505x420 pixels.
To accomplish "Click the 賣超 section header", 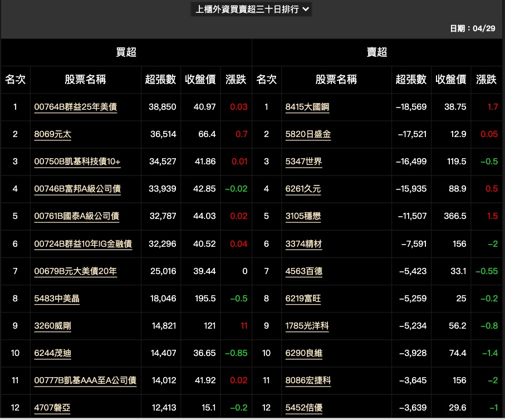I will [x=377, y=52].
